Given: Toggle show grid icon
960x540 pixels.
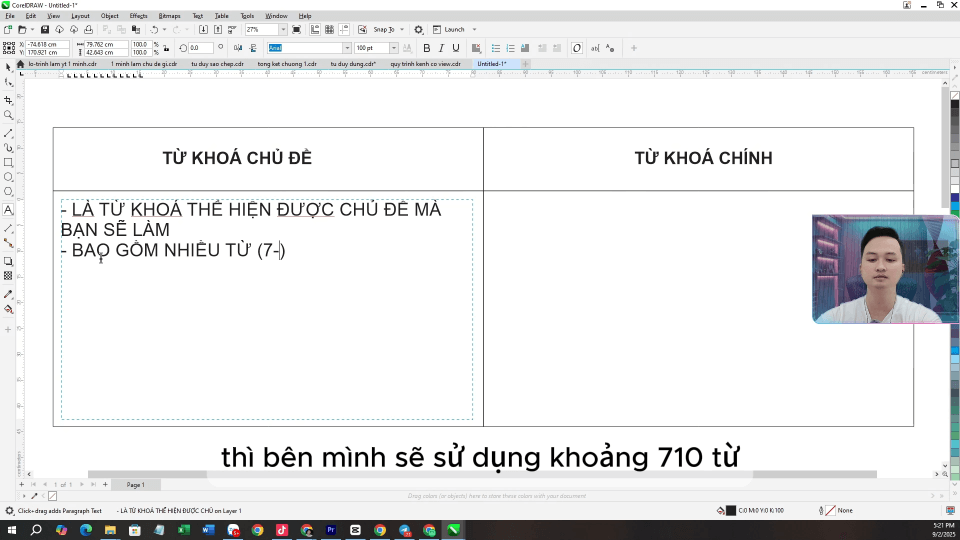Looking at the screenshot, I should tap(329, 29).
